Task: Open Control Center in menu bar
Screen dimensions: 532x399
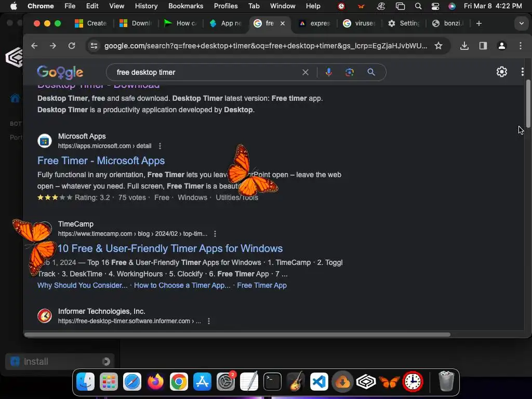Action: [x=435, y=6]
